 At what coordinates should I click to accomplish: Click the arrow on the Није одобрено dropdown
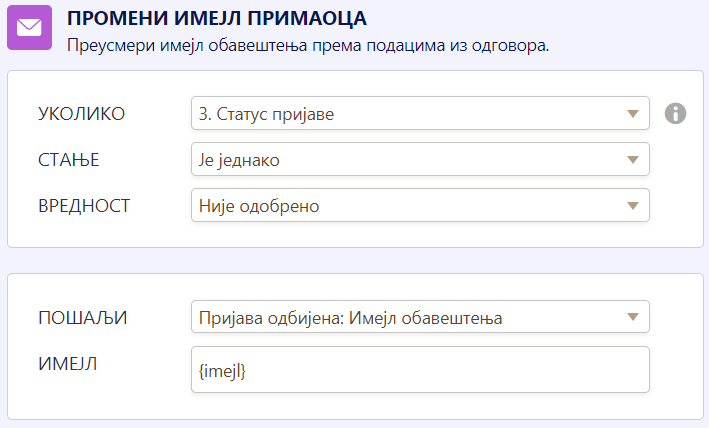pos(632,206)
